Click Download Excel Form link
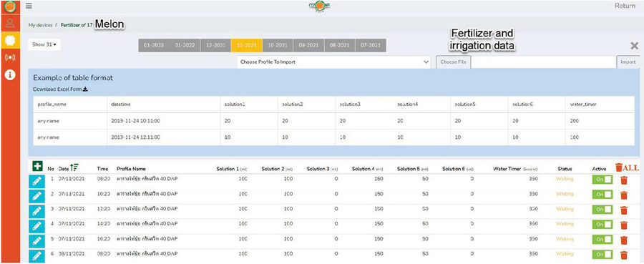 pyautogui.click(x=61, y=89)
